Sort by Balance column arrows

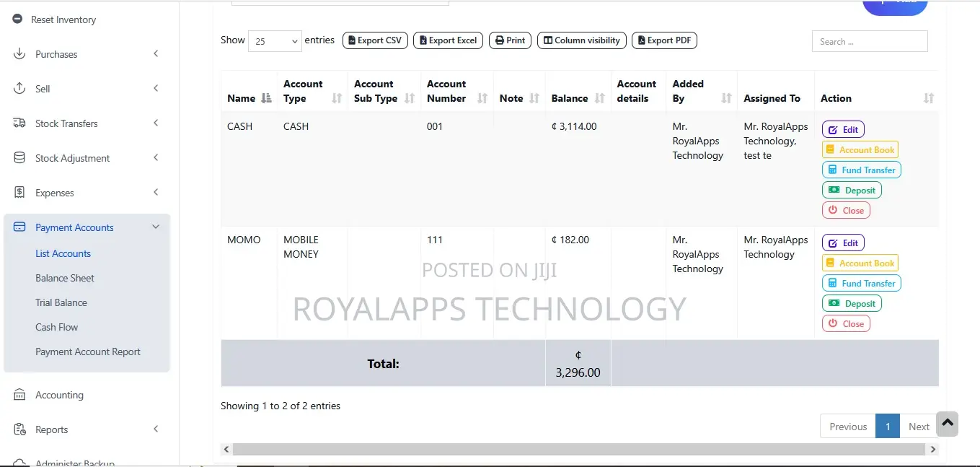599,98
